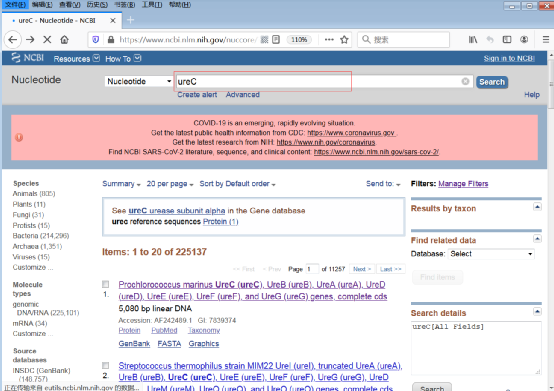Open the 编辑 Edit menu
The height and width of the screenshot is (391, 554).
tap(42, 5)
